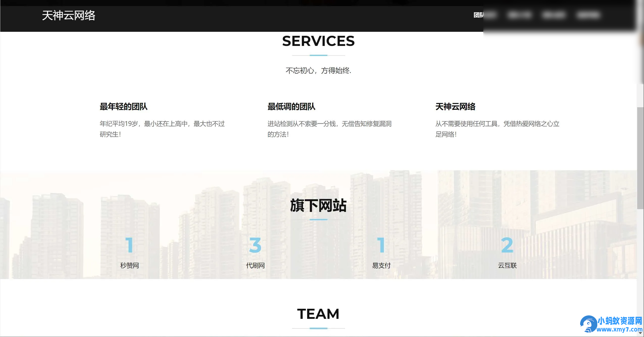The width and height of the screenshot is (644, 337).
Task: Open the 秒赞网 site link
Action: pyautogui.click(x=129, y=265)
